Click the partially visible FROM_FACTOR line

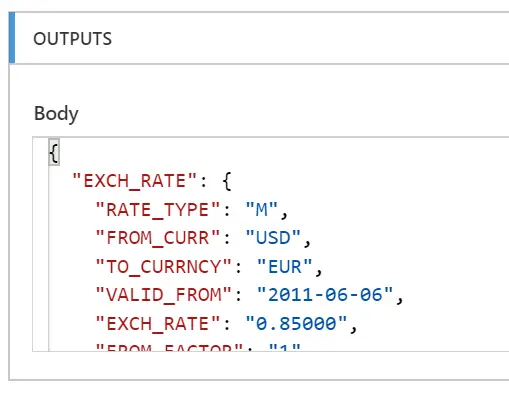[x=198, y=348]
